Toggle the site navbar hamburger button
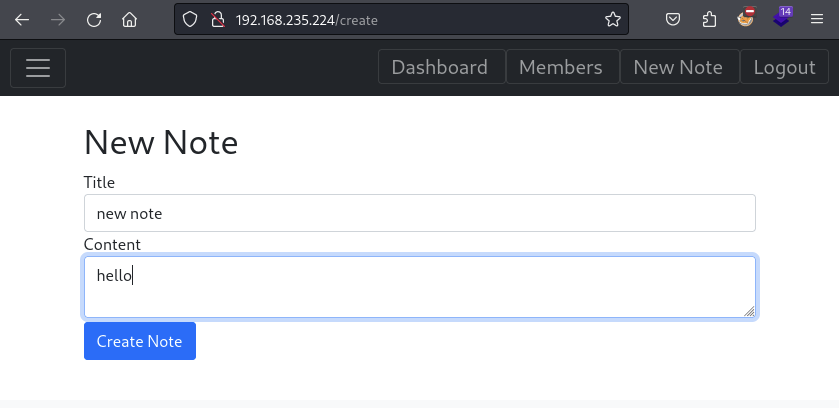This screenshot has width=839, height=408. (x=38, y=67)
